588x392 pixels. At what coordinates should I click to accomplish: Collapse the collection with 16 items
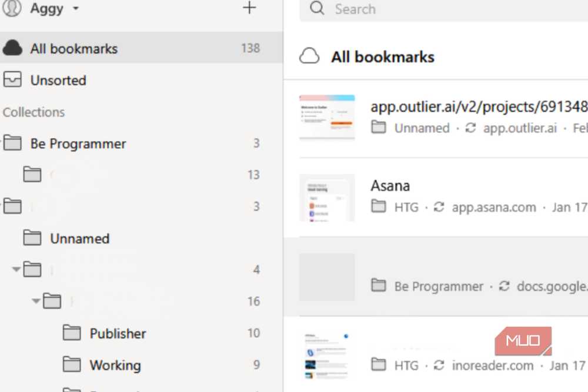click(x=36, y=300)
